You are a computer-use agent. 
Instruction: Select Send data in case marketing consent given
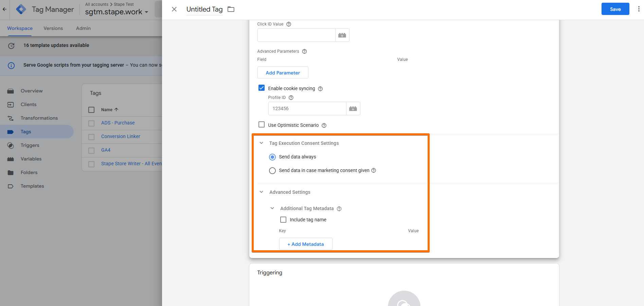pyautogui.click(x=272, y=171)
